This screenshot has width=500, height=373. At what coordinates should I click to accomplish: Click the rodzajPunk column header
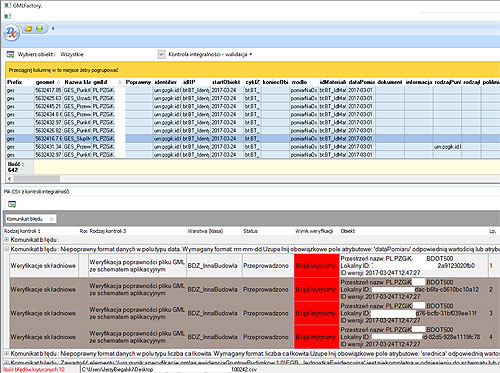pos(447,82)
